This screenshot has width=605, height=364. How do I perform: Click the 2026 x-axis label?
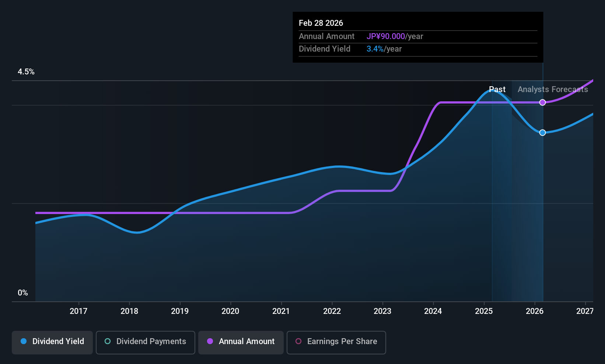tap(535, 311)
